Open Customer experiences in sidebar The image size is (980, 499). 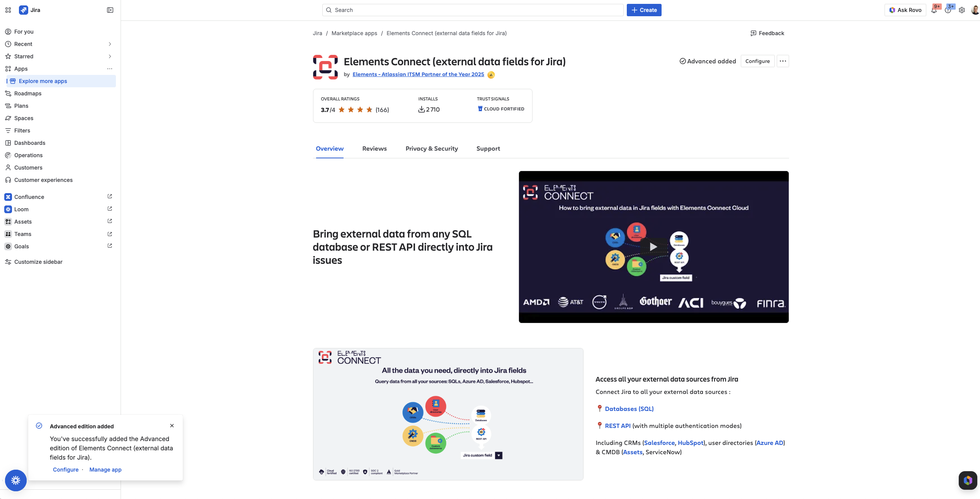coord(60,180)
